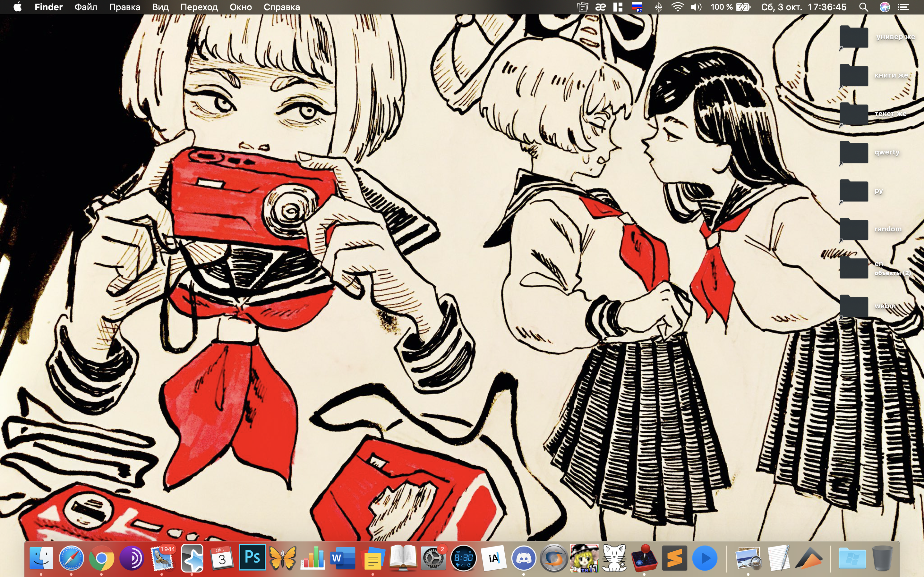Open the Bluetooth status menu
Screen dimensions: 924x577
[658, 7]
